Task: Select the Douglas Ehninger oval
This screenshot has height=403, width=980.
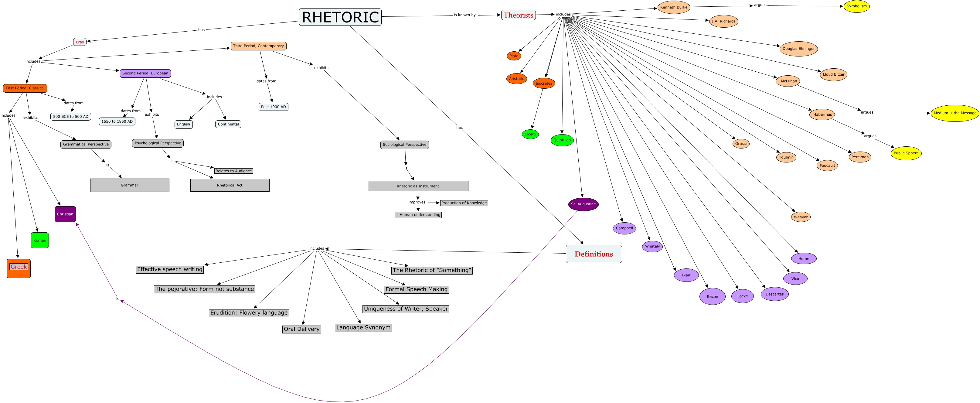Action: coord(798,49)
